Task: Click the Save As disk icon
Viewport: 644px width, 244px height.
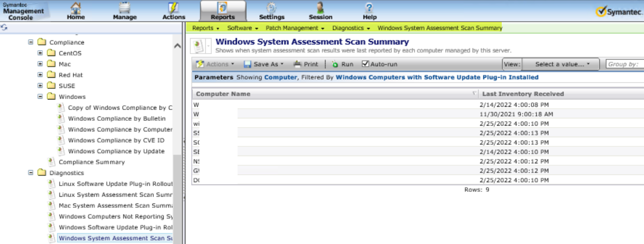Action: (x=247, y=64)
